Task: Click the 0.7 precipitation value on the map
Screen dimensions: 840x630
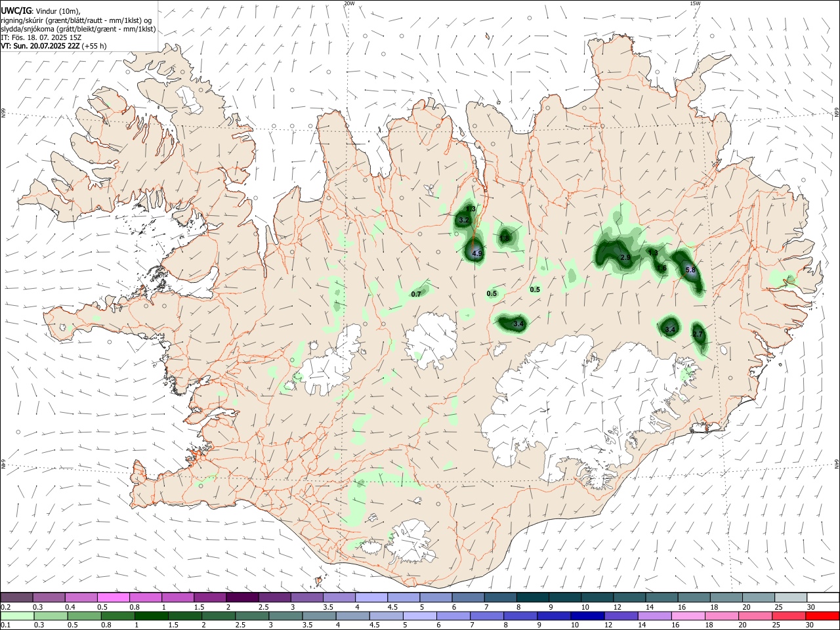Action: [x=416, y=295]
